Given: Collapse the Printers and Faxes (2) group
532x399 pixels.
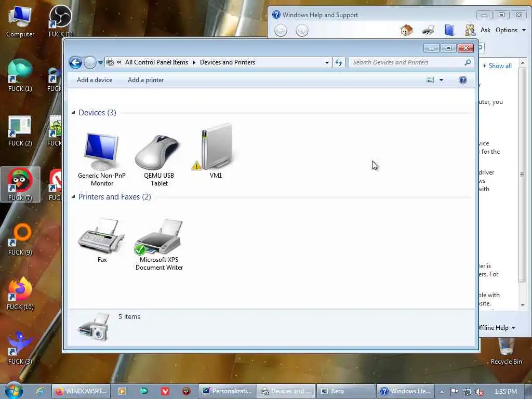Looking at the screenshot, I should pos(73,197).
